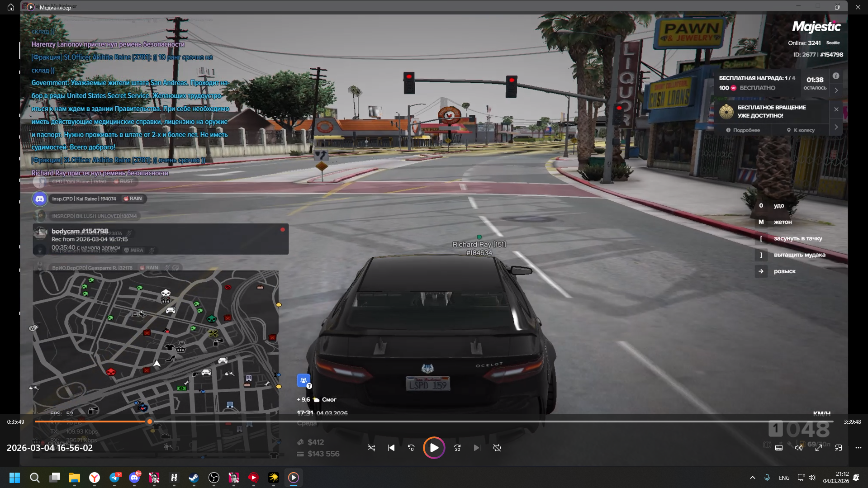868x488 pixels.
Task: Open the black H app on the taskbar
Action: 174,478
